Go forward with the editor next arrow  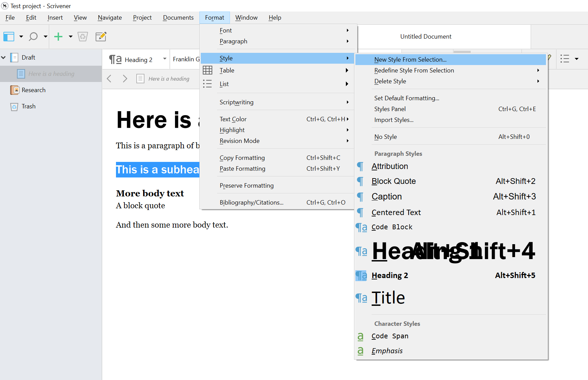pos(125,79)
